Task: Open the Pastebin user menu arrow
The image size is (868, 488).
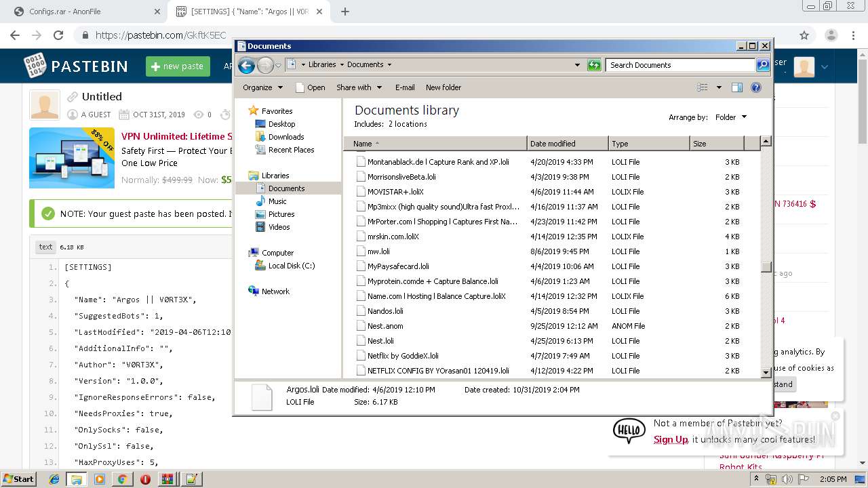Action: click(x=825, y=66)
